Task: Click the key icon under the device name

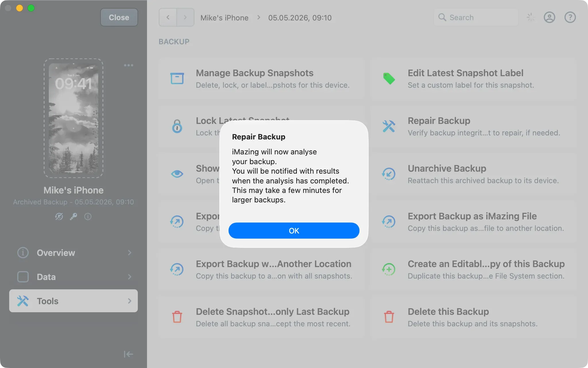Action: [73, 216]
